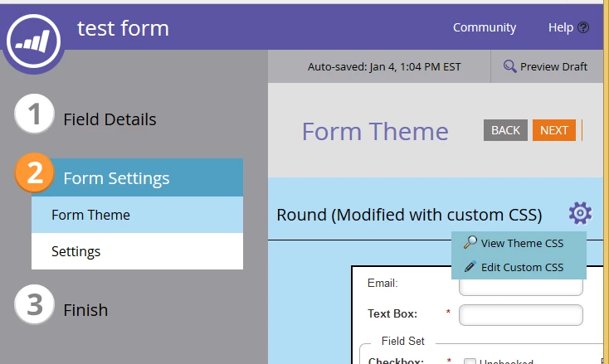Open the Settings sub-step
The width and height of the screenshot is (609, 364).
pyautogui.click(x=137, y=251)
